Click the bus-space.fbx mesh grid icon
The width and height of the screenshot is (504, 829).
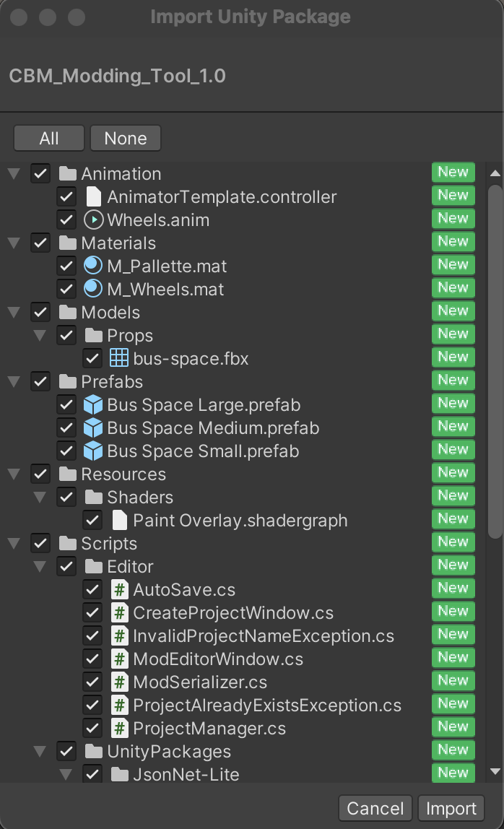(119, 358)
